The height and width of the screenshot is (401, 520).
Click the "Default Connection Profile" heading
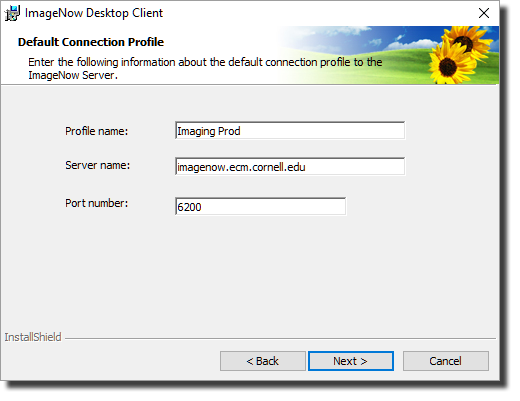tap(91, 42)
